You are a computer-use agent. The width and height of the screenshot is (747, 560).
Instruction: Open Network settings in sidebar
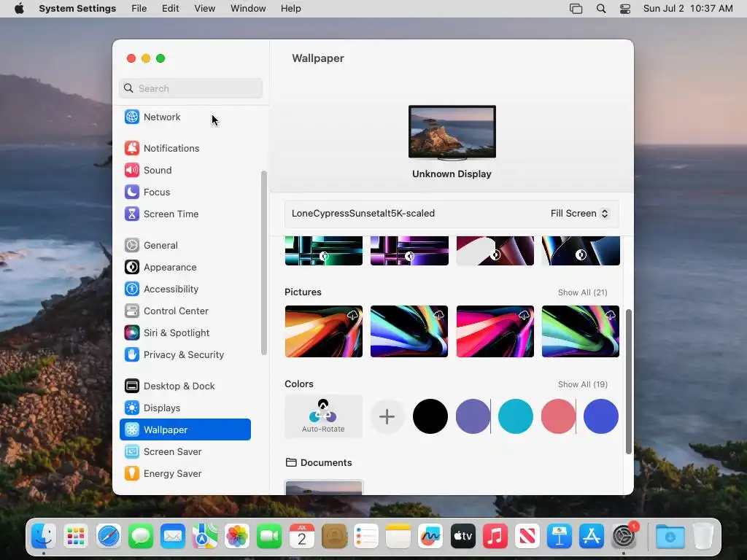(x=185, y=117)
